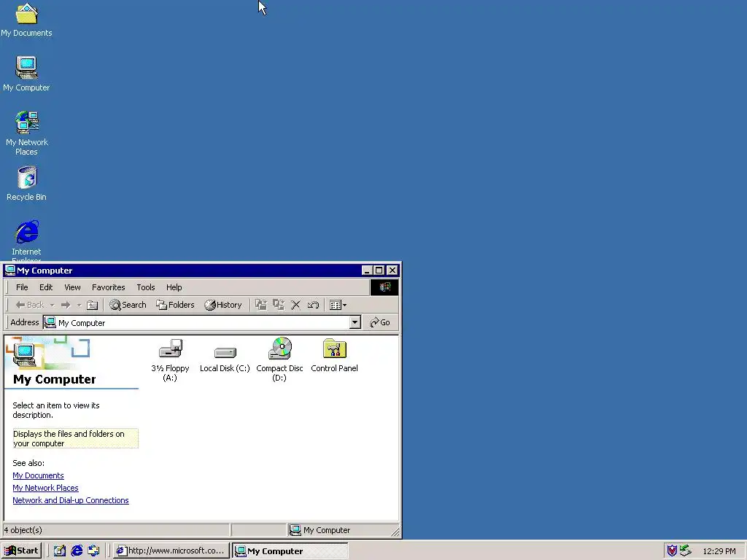Expand the Back history dropdown arrow
This screenshot has width=747, height=560.
(x=52, y=306)
